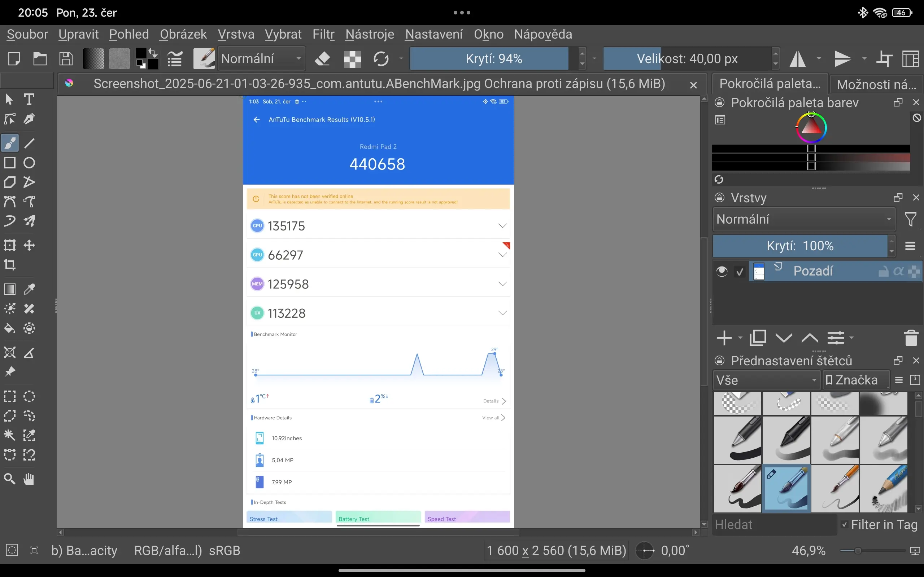
Task: Select the Color sampler eyedropper tool
Action: click(x=29, y=289)
